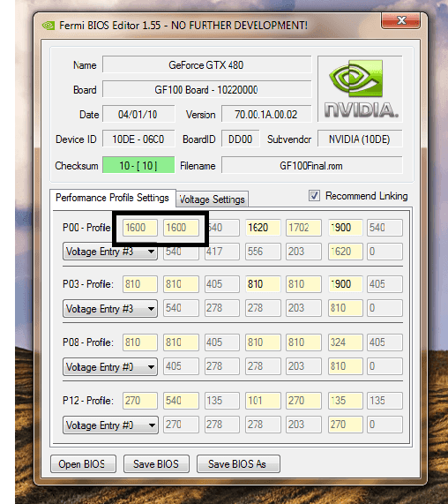Click the P08 second-row 405 field
The height and width of the screenshot is (504, 448).
pyautogui.click(x=181, y=366)
